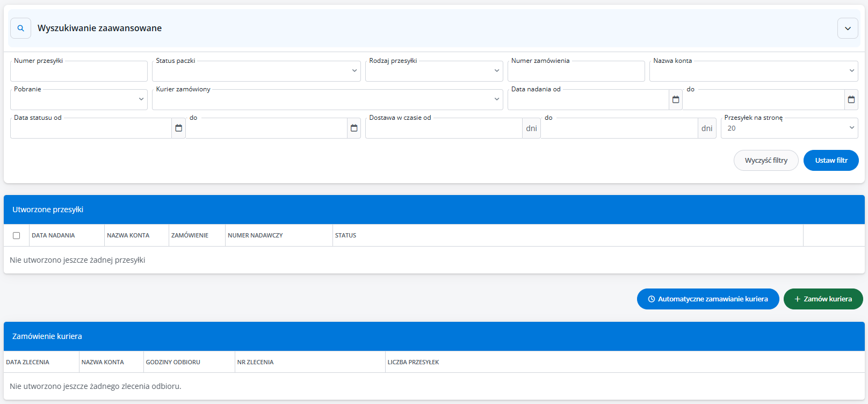Choose an option in Pobranie dropdown
Image resolution: width=868 pixels, height=404 pixels.
tap(78, 99)
